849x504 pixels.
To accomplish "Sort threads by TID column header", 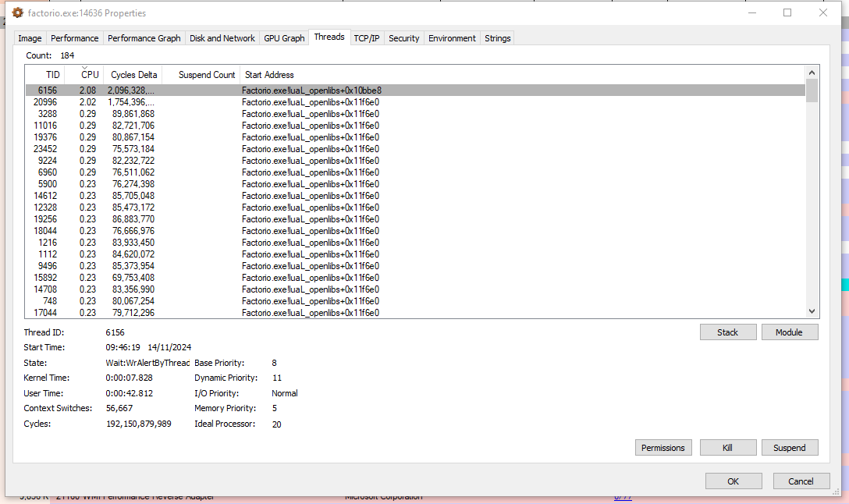I will pyautogui.click(x=45, y=75).
